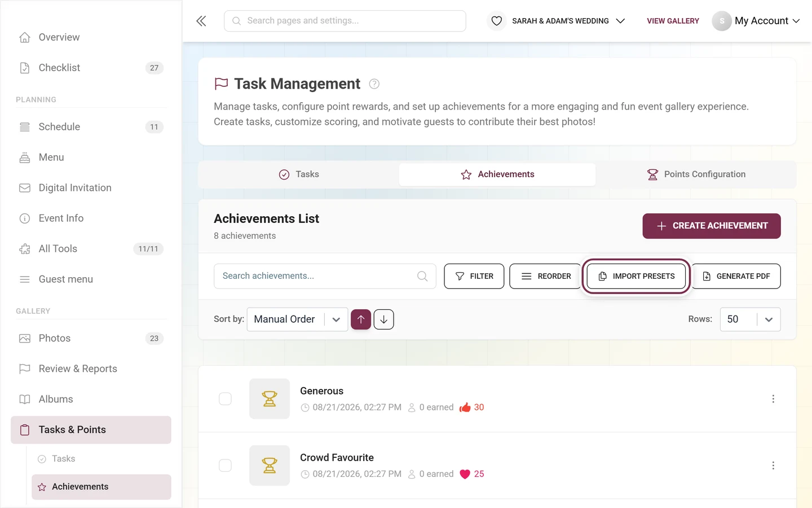Click the Schedule count badge 11
The width and height of the screenshot is (812, 508).
(155, 127)
